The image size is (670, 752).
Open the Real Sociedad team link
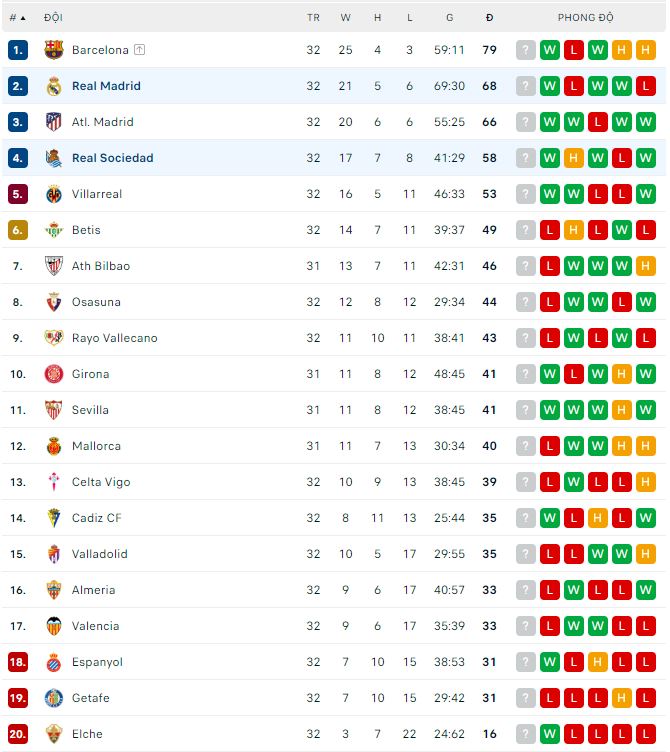click(112, 158)
